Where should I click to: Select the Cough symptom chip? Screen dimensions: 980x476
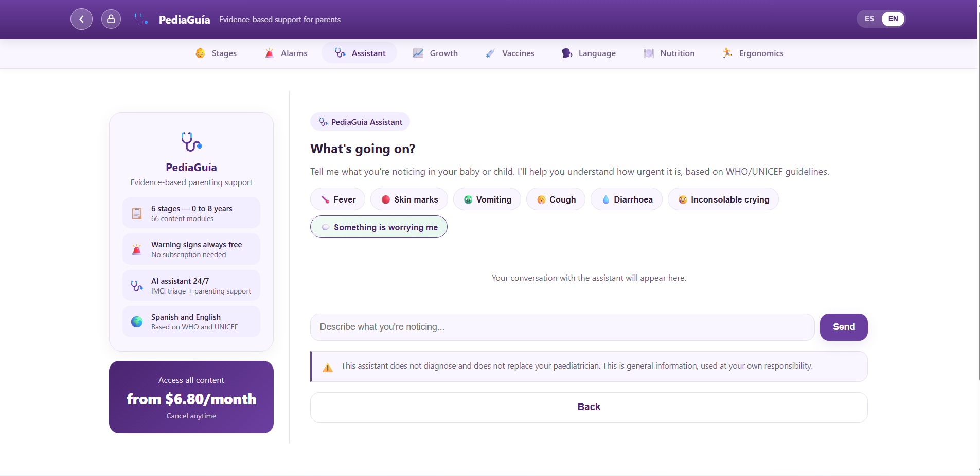[x=556, y=199]
